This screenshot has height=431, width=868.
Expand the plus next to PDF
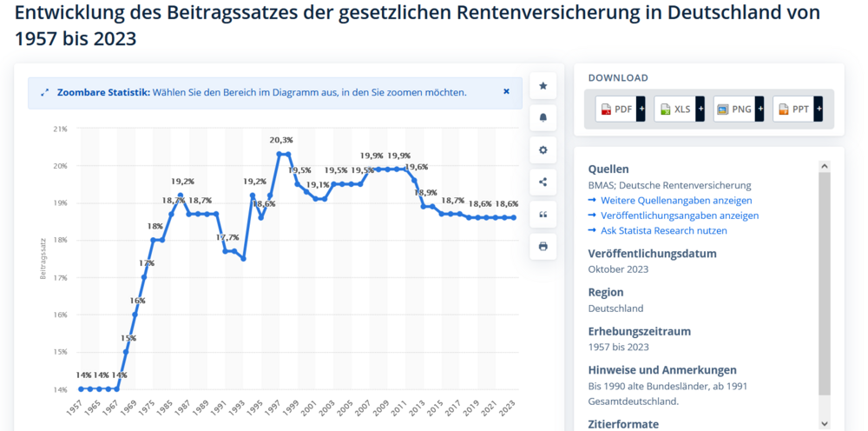pos(641,109)
